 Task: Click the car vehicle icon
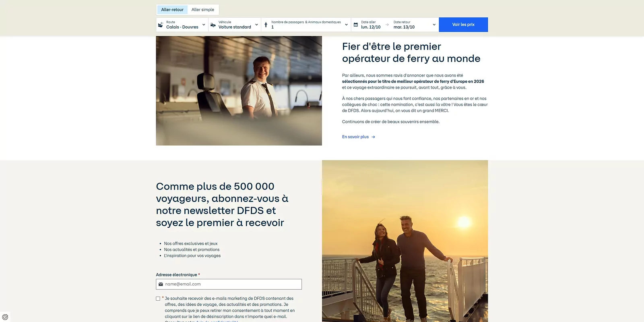click(213, 25)
